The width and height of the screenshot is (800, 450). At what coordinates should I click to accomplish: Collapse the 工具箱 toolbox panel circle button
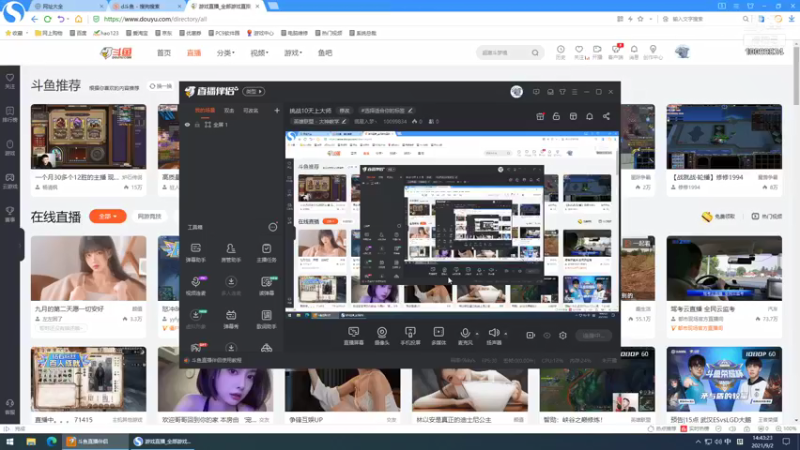(x=273, y=227)
